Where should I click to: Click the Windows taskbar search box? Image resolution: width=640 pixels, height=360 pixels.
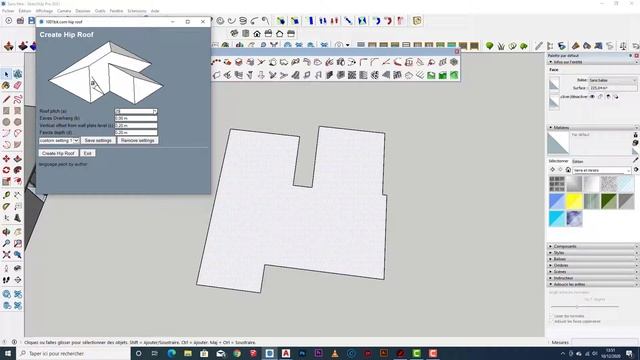coord(73,353)
